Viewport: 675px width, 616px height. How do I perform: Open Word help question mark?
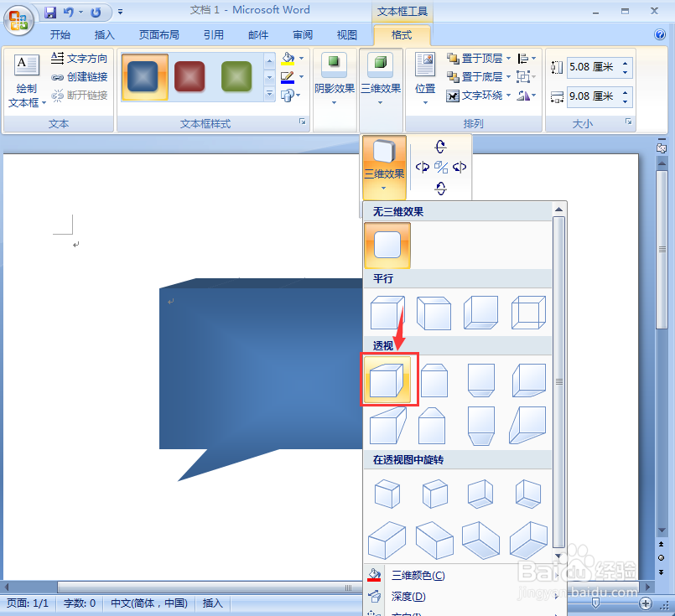point(660,34)
